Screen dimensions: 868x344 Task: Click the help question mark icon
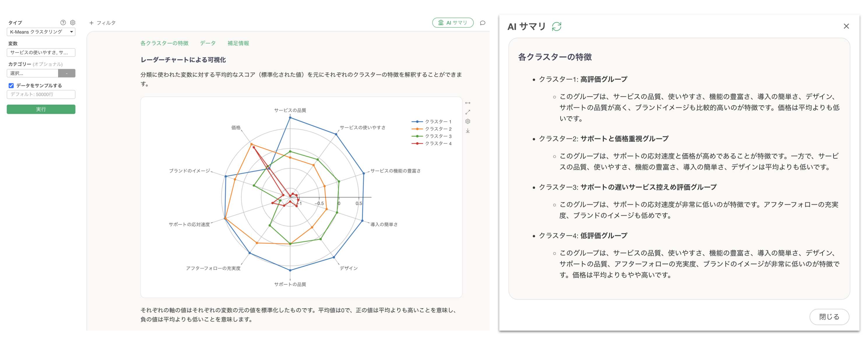coord(63,22)
